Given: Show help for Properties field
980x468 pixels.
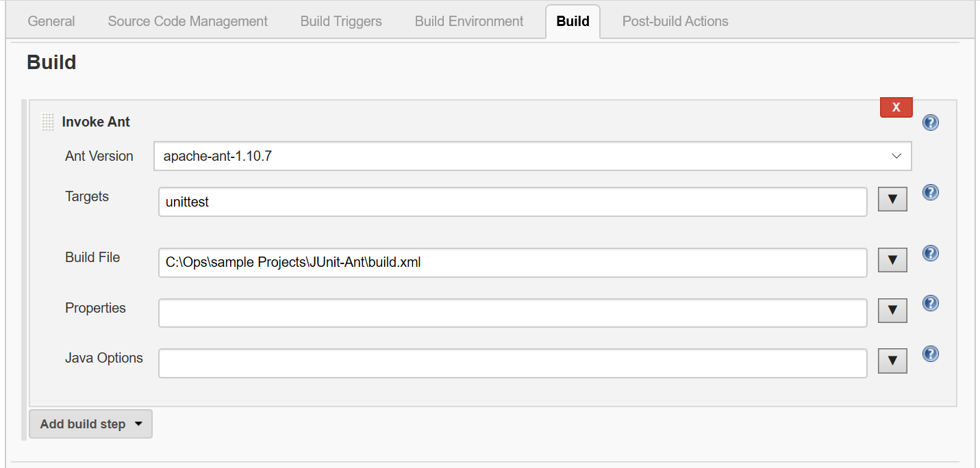Looking at the screenshot, I should tap(930, 303).
